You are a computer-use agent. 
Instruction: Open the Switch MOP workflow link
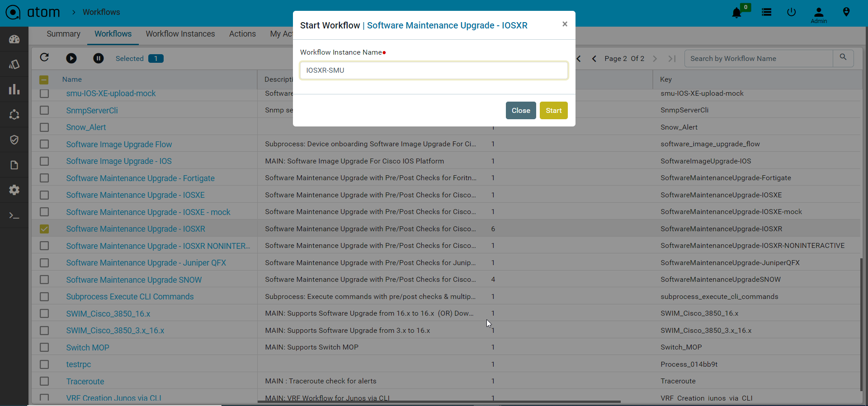88,348
